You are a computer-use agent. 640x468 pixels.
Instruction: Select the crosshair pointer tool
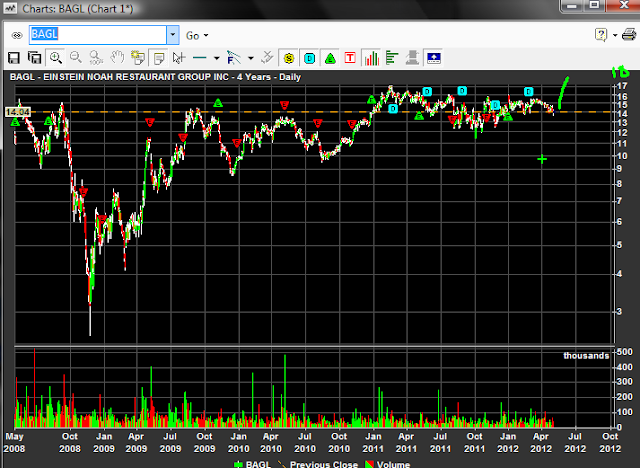pyautogui.click(x=179, y=58)
